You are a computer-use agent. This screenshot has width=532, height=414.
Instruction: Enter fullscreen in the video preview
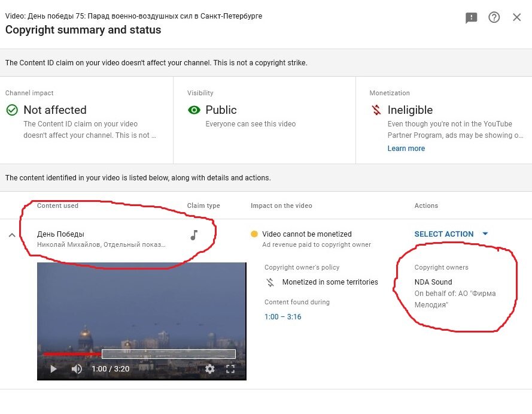[x=230, y=369]
